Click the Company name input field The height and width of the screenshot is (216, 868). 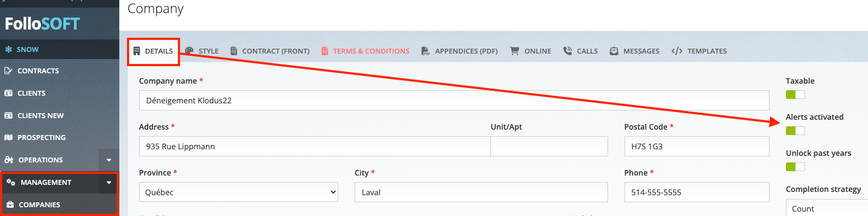tap(454, 101)
